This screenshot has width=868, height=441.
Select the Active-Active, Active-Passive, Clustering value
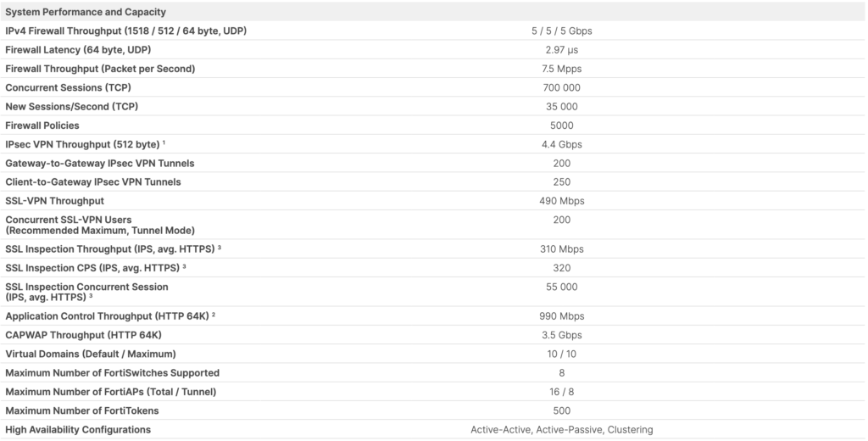point(562,429)
